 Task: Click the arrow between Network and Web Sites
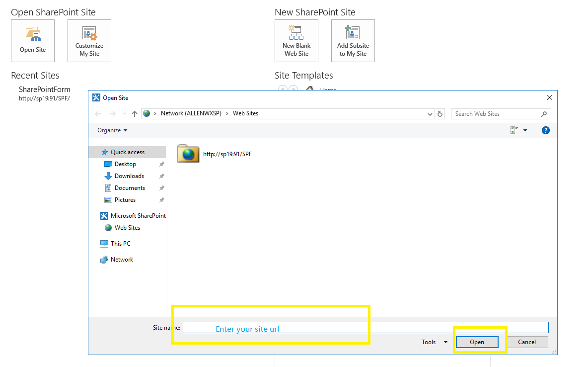(227, 114)
